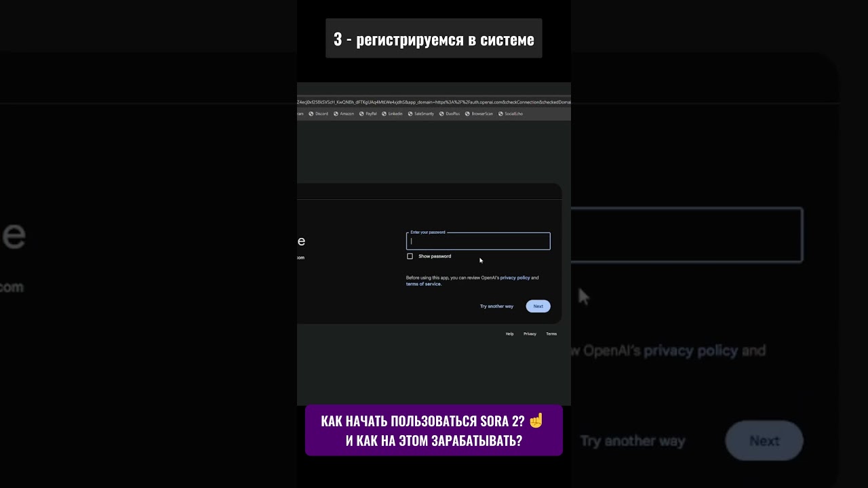Open the Terms footer link
The width and height of the screenshot is (868, 488).
click(x=551, y=334)
